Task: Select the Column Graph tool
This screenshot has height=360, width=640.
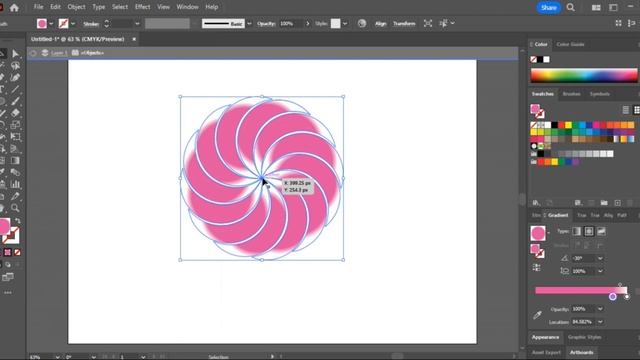Action: tap(16, 184)
